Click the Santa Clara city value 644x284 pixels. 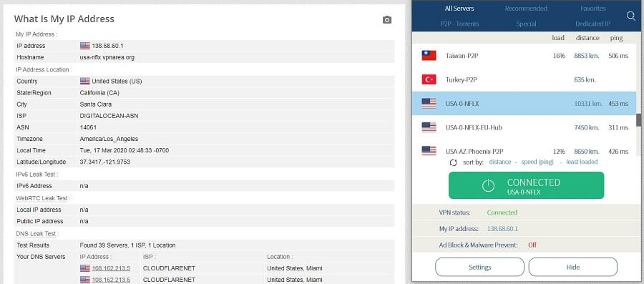click(x=95, y=104)
